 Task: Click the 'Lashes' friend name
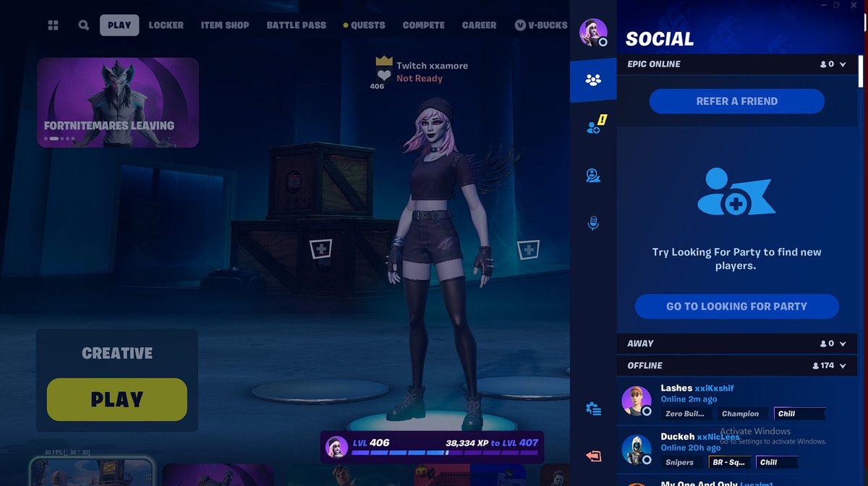676,388
